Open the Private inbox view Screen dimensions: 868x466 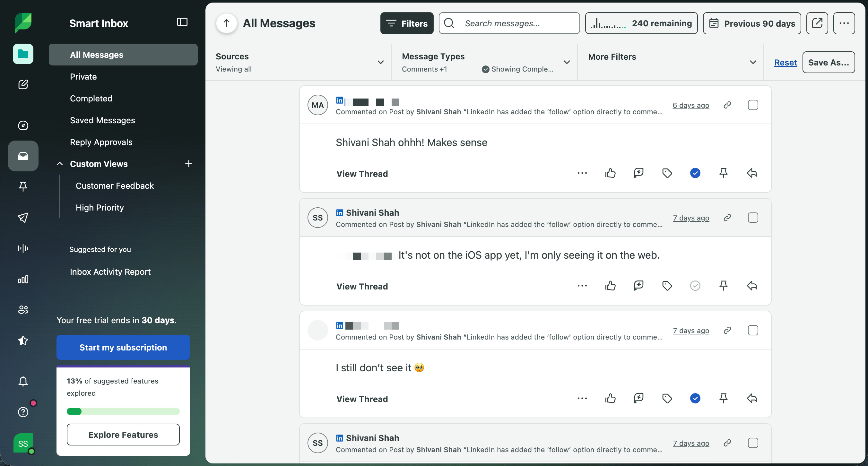click(83, 76)
